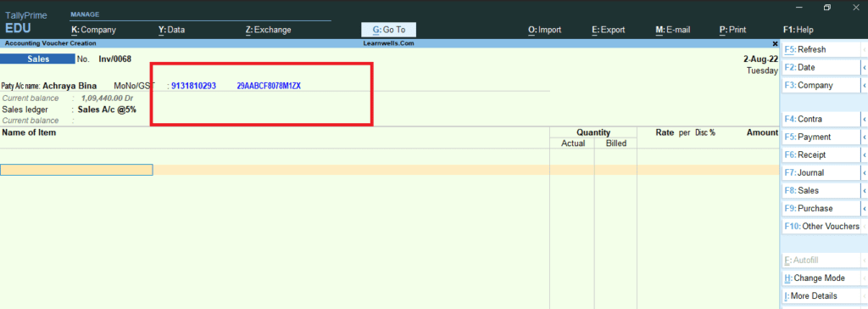Click the I: More Details button
Image resolution: width=868 pixels, height=309 pixels.
click(821, 295)
